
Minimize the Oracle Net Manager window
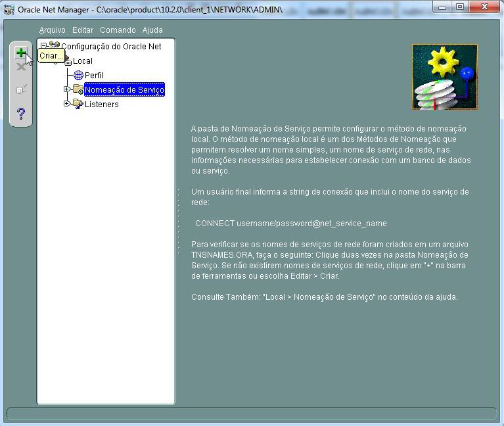pos(442,7)
